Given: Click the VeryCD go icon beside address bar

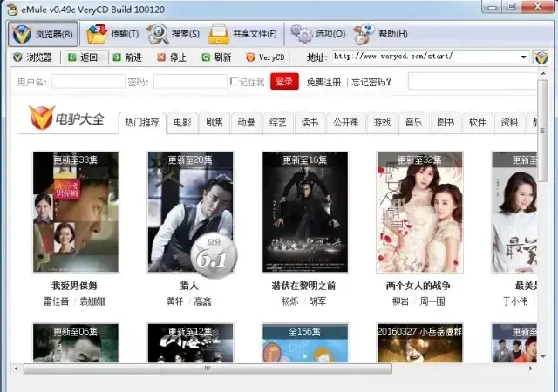Looking at the screenshot, I should pyautogui.click(x=541, y=57).
